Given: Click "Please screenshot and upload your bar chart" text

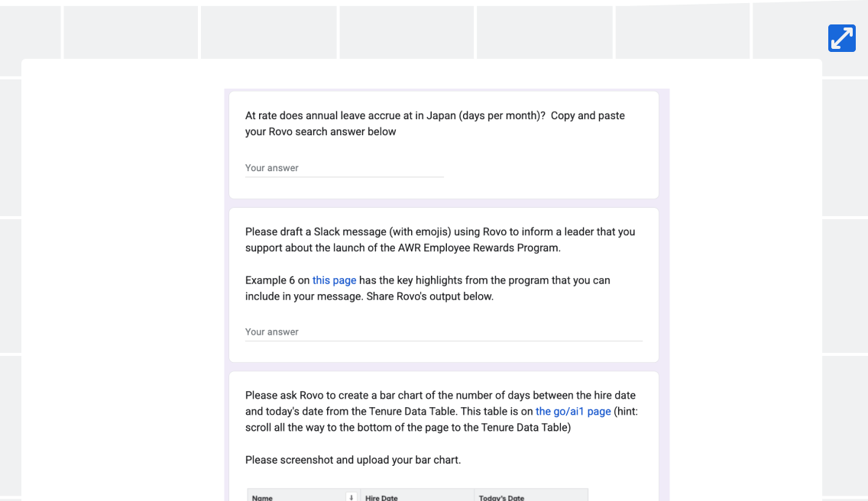Looking at the screenshot, I should (353, 460).
